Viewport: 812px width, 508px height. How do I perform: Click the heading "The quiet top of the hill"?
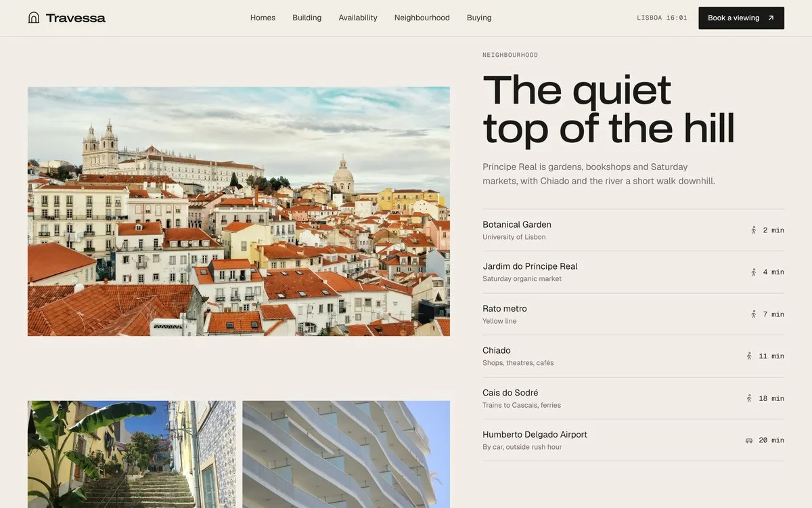pos(609,110)
